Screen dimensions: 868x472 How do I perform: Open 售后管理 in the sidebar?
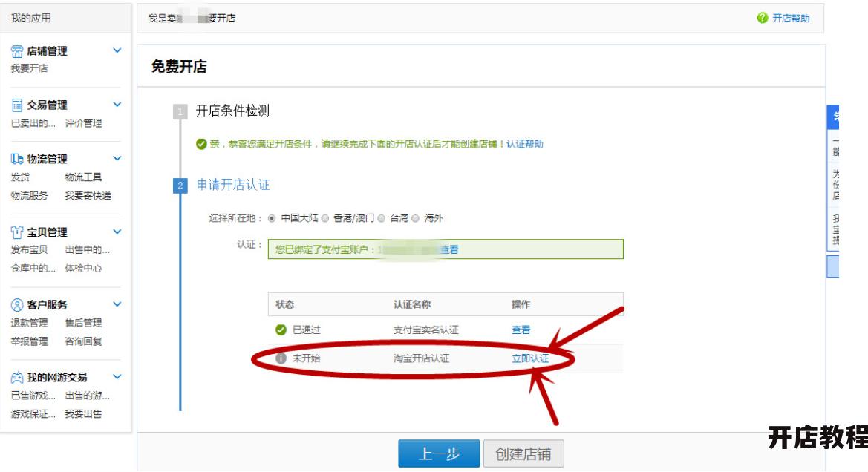(x=84, y=323)
